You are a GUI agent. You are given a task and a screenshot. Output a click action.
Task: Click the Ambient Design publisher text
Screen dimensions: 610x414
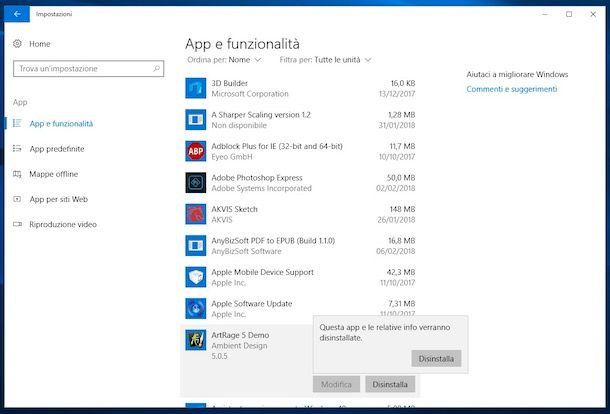239,346
